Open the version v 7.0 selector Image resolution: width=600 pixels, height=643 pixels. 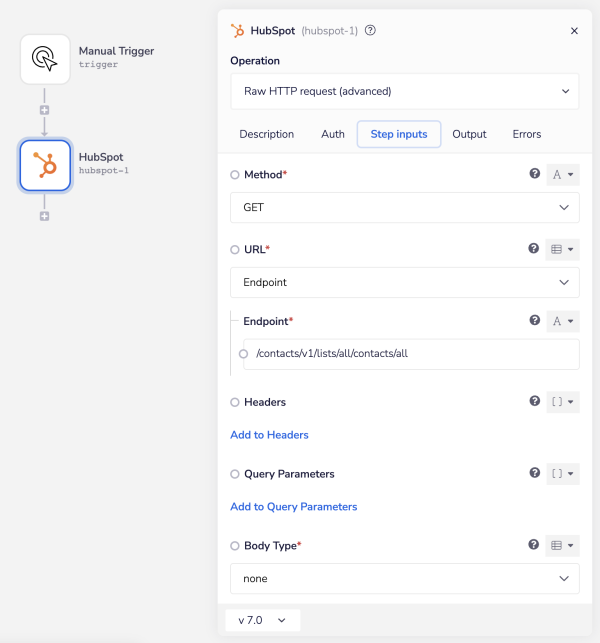(262, 620)
